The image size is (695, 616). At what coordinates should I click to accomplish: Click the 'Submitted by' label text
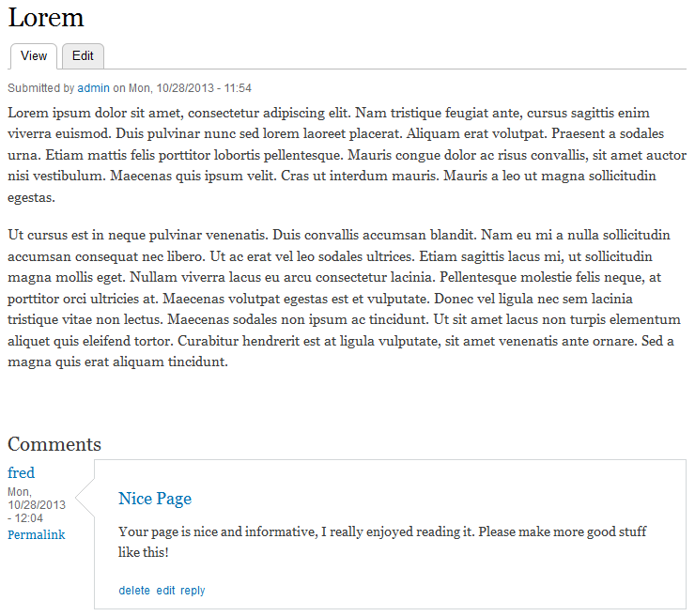pyautogui.click(x=40, y=88)
